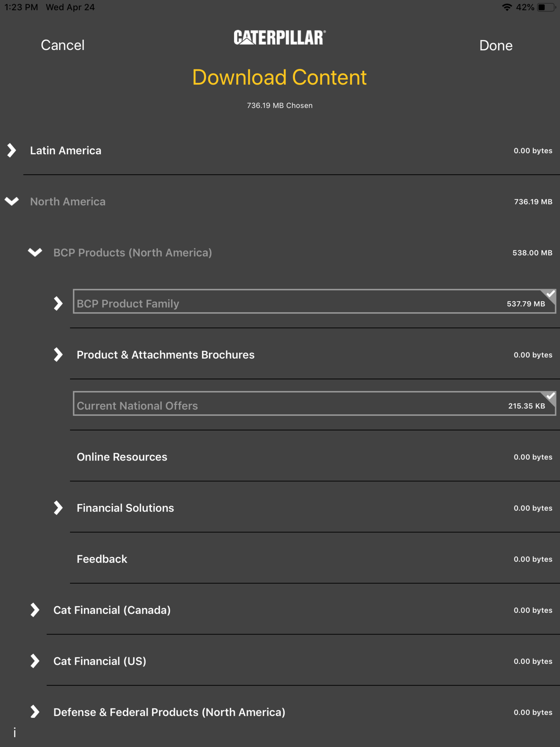Tap the Cancel button

click(x=63, y=45)
